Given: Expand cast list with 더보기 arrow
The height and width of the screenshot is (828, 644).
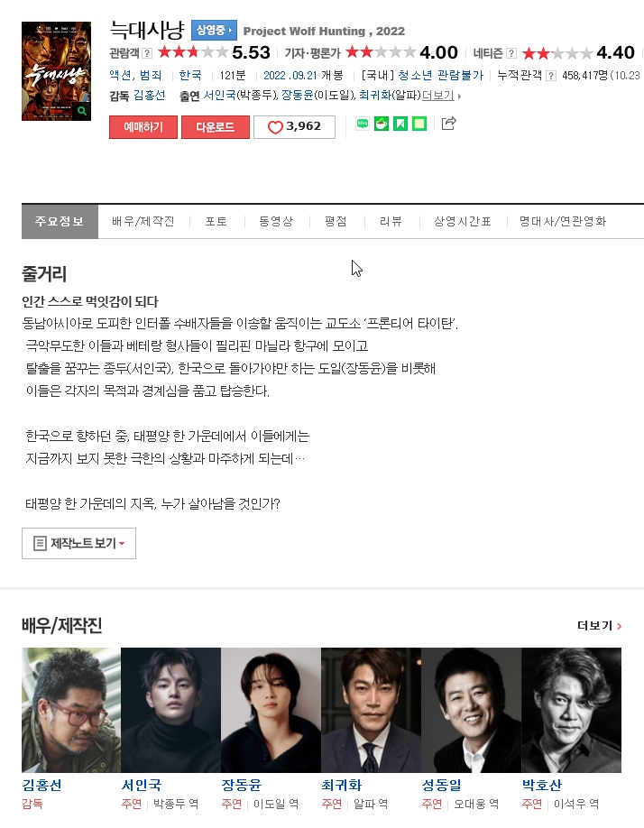Looking at the screenshot, I should pyautogui.click(x=442, y=96).
